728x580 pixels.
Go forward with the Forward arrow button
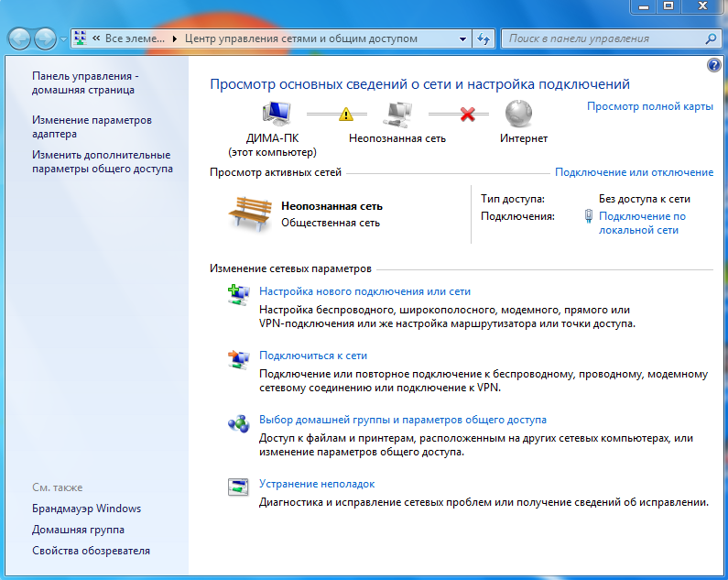coord(45,38)
